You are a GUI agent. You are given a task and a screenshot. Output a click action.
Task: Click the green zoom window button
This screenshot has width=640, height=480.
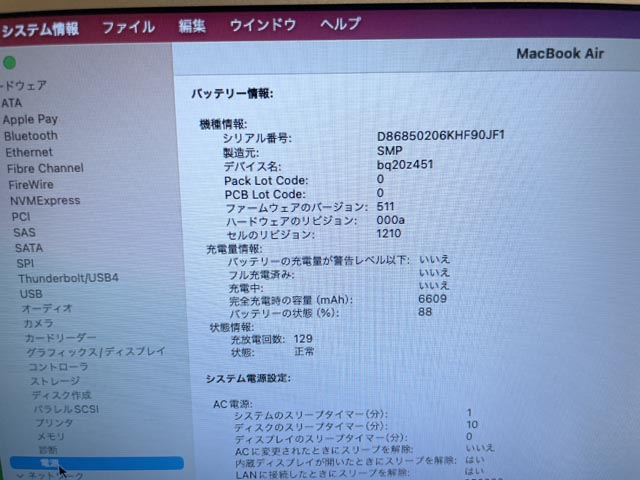[x=10, y=63]
